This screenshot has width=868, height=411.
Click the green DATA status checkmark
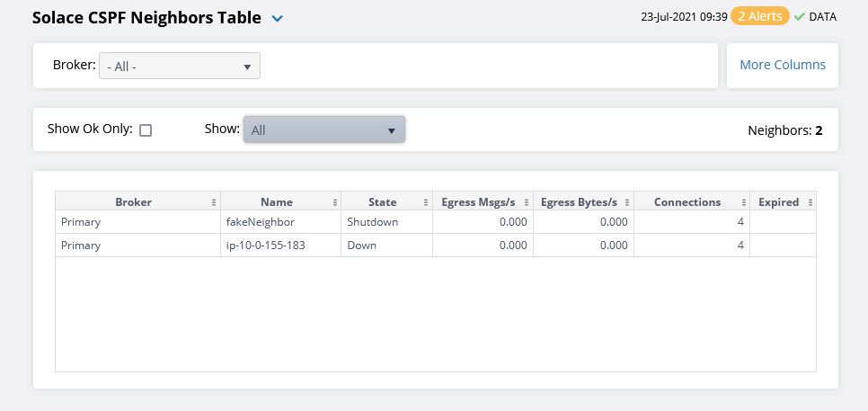pos(799,16)
